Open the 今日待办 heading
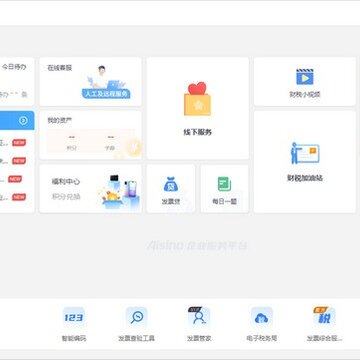 14,67
